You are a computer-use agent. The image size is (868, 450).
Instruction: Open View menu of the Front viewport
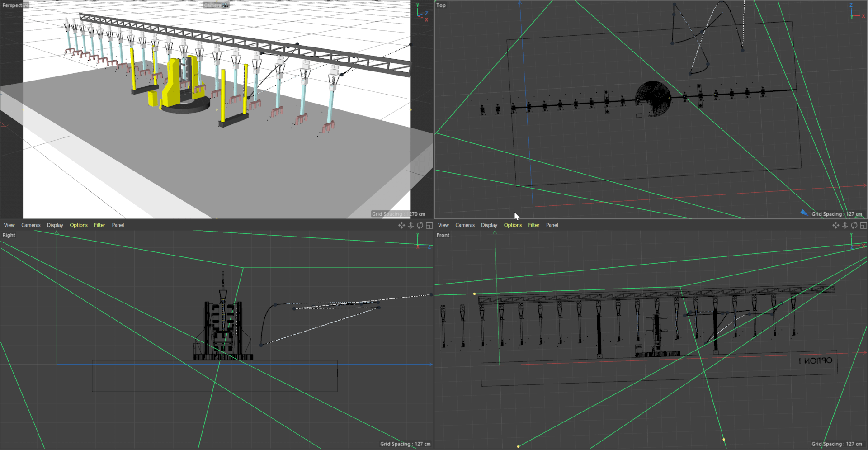coord(443,225)
